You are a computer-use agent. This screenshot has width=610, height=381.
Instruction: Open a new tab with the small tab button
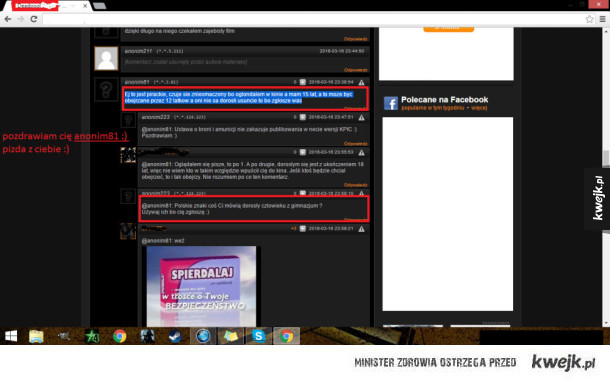100,6
